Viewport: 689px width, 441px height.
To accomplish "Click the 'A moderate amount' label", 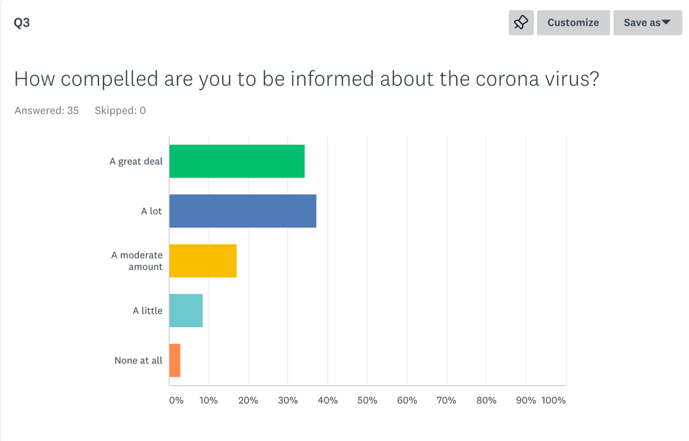I will (137, 261).
